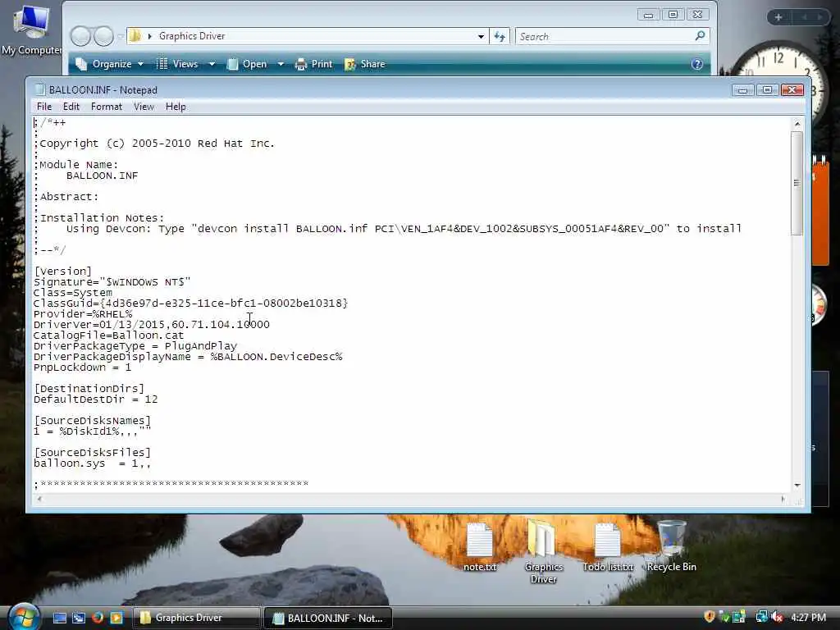Select the Graphics Driver desktop folder
The height and width of the screenshot is (630, 840).
(x=543, y=552)
